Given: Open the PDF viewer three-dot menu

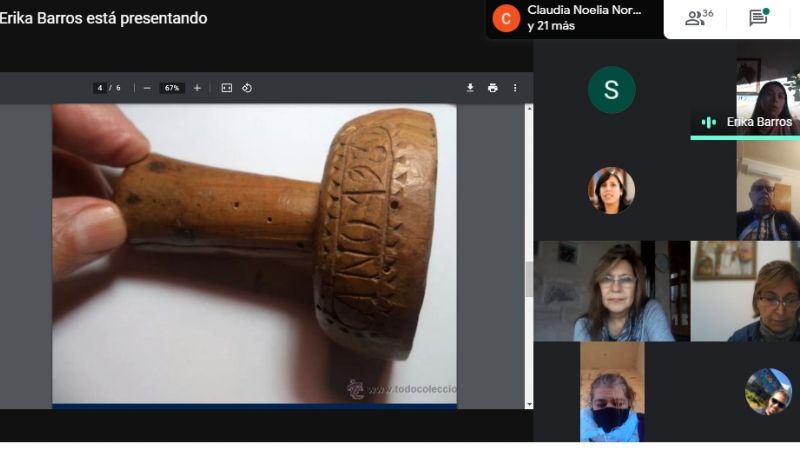Looking at the screenshot, I should pyautogui.click(x=515, y=88).
